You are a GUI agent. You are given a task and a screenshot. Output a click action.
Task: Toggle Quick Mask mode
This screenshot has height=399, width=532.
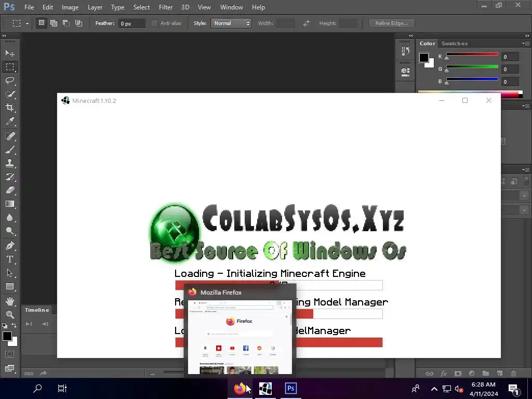pyautogui.click(x=10, y=354)
